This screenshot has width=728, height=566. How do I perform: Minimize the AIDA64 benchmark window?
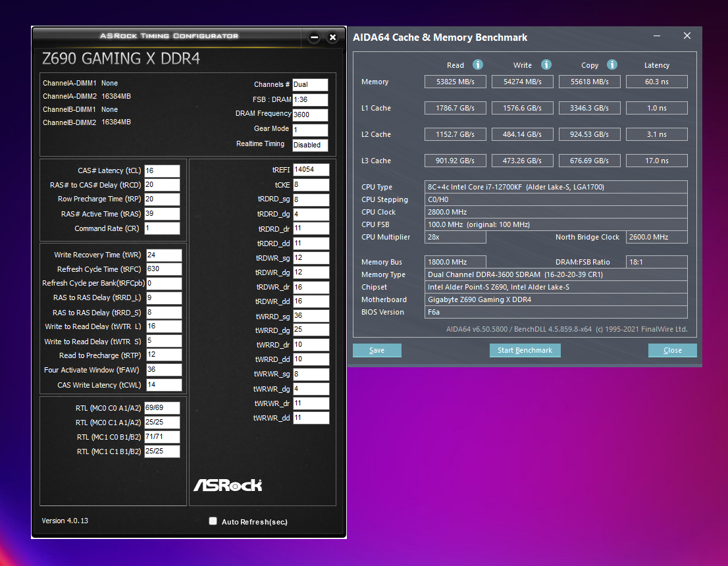[x=656, y=36]
